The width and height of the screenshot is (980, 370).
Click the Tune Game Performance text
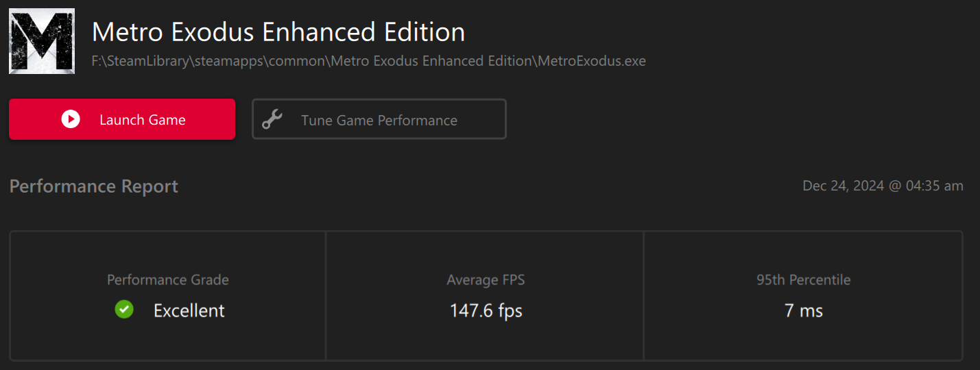(x=379, y=121)
